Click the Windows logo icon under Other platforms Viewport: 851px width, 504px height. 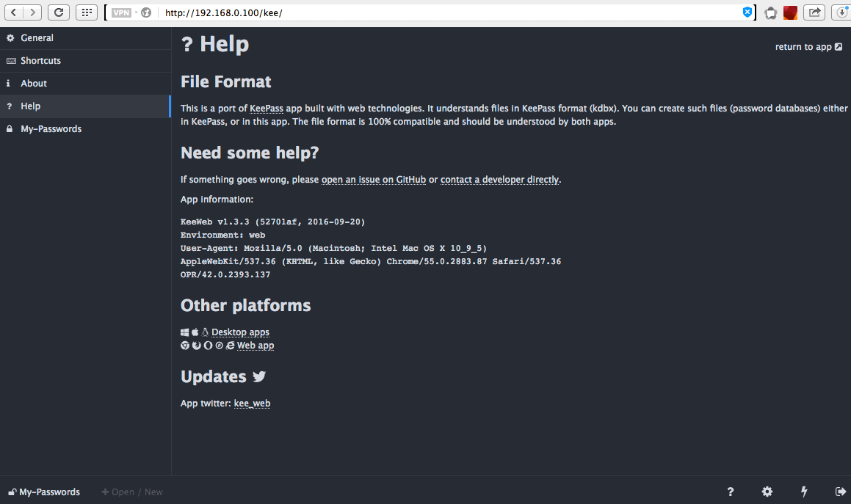(184, 332)
